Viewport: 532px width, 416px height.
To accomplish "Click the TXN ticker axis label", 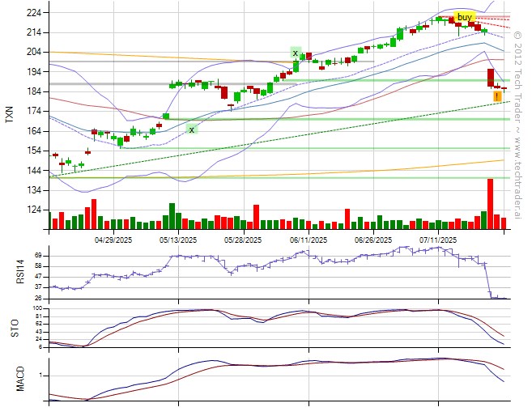I will (x=10, y=114).
